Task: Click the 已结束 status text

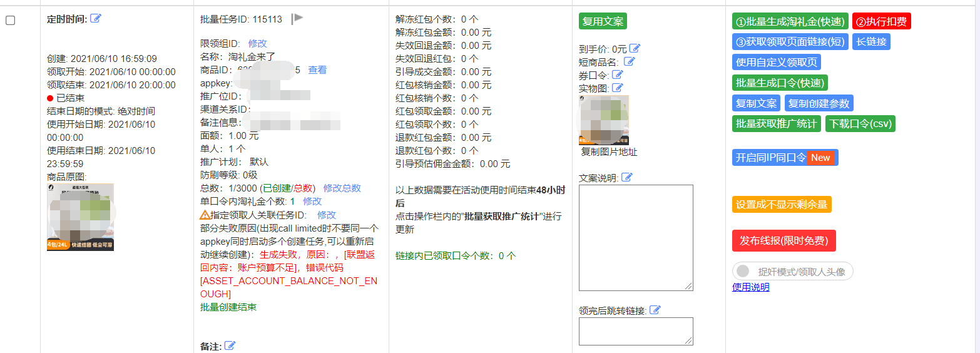Action: click(71, 98)
